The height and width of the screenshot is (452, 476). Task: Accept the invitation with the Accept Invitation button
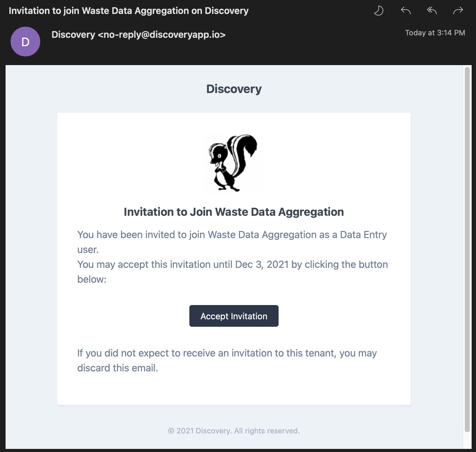234,316
